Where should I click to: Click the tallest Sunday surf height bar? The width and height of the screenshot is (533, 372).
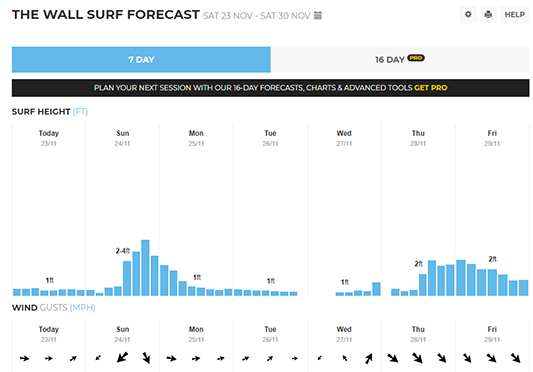point(145,268)
